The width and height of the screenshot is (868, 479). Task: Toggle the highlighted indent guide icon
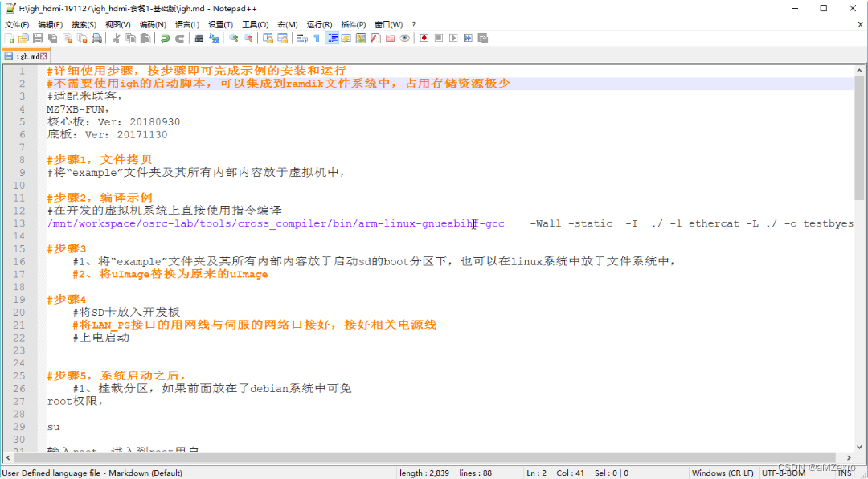(332, 39)
